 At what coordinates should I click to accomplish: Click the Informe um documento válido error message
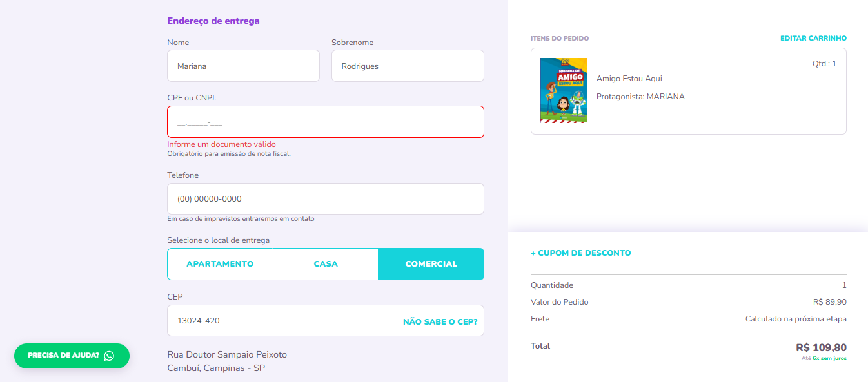pos(221,144)
